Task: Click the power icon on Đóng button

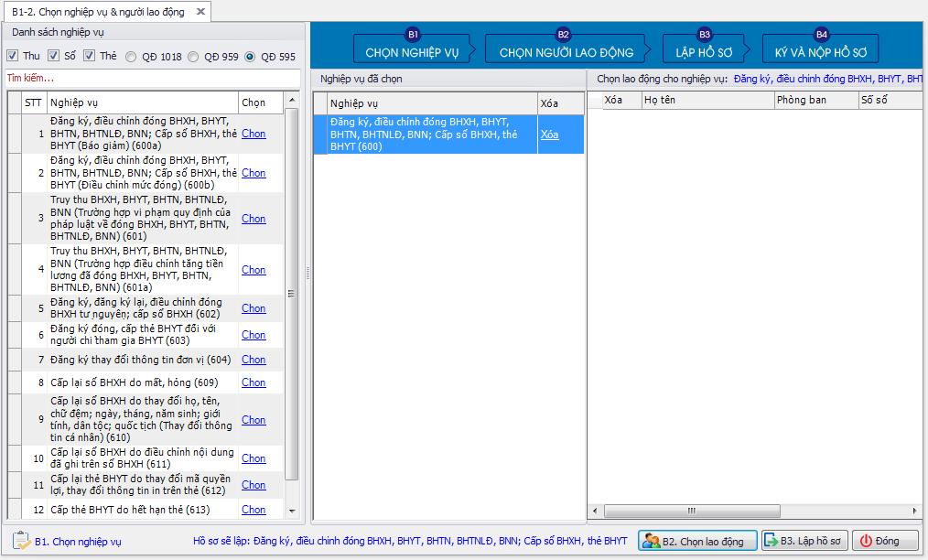Action: (866, 541)
